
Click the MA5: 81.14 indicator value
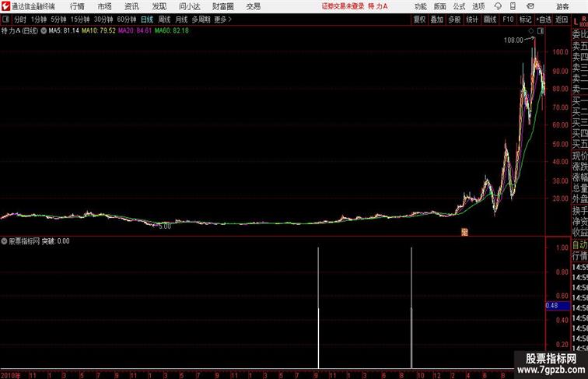click(64, 31)
